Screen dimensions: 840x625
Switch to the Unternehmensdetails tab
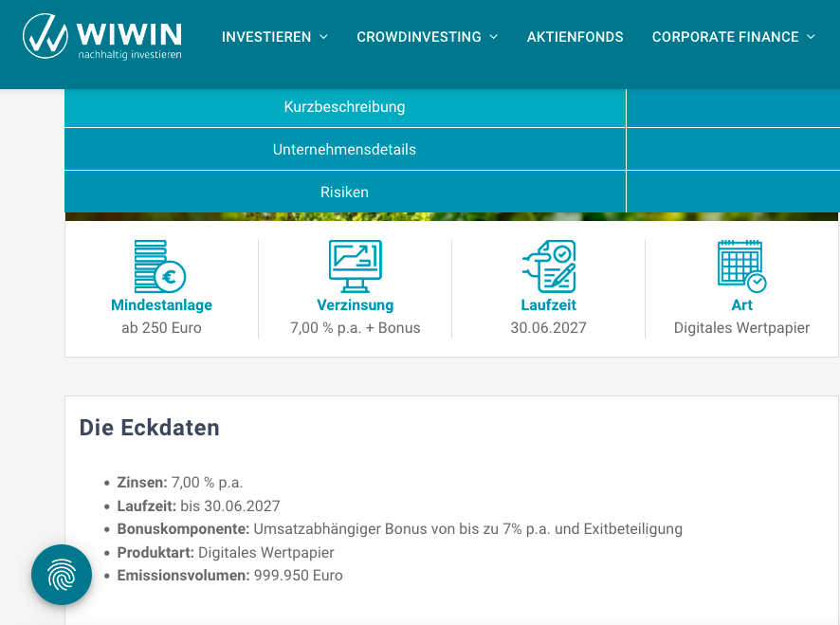click(345, 150)
